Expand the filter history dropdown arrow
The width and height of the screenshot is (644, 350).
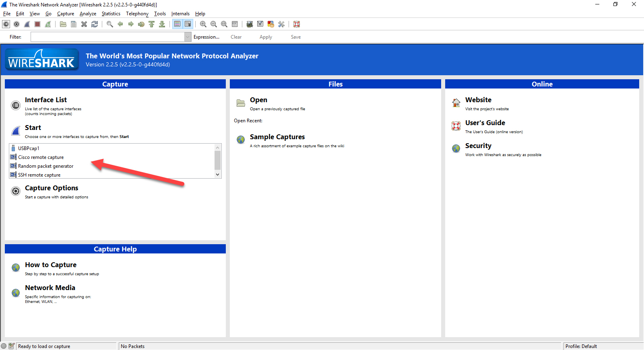click(188, 37)
